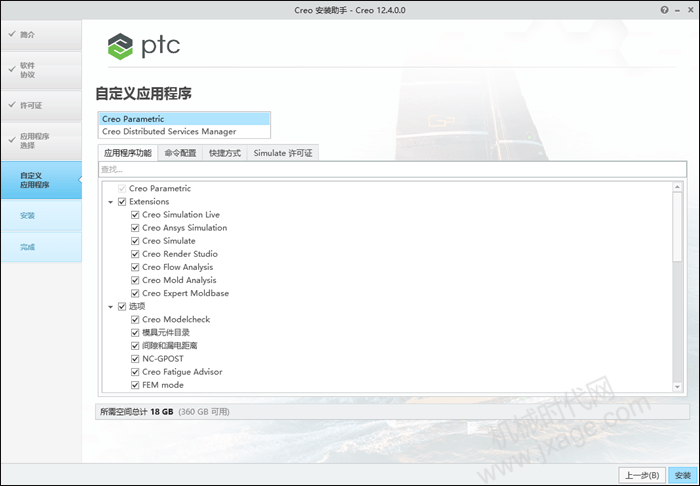Toggle the 间隙和漏电距离 checkbox
The height and width of the screenshot is (486, 700).
(x=135, y=346)
